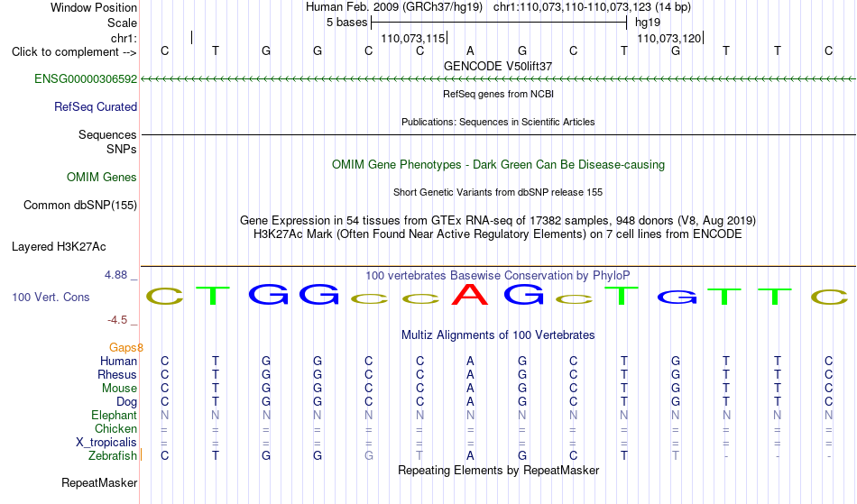857x504 pixels.
Task: Click the A base in the Mouse row
Action: pos(470,389)
